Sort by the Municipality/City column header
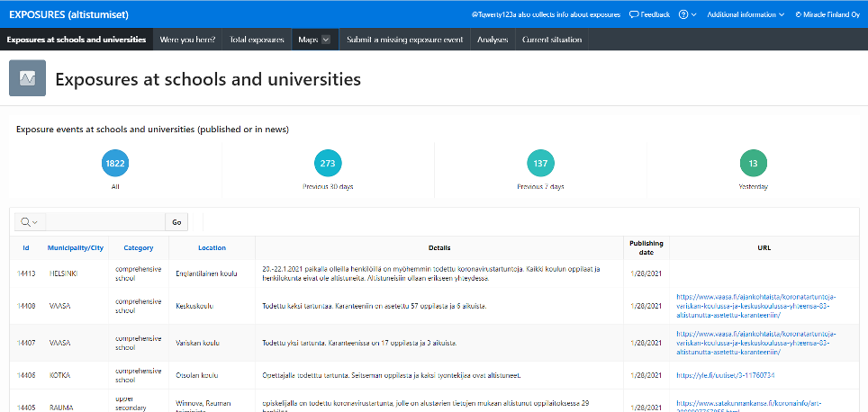 (76, 247)
